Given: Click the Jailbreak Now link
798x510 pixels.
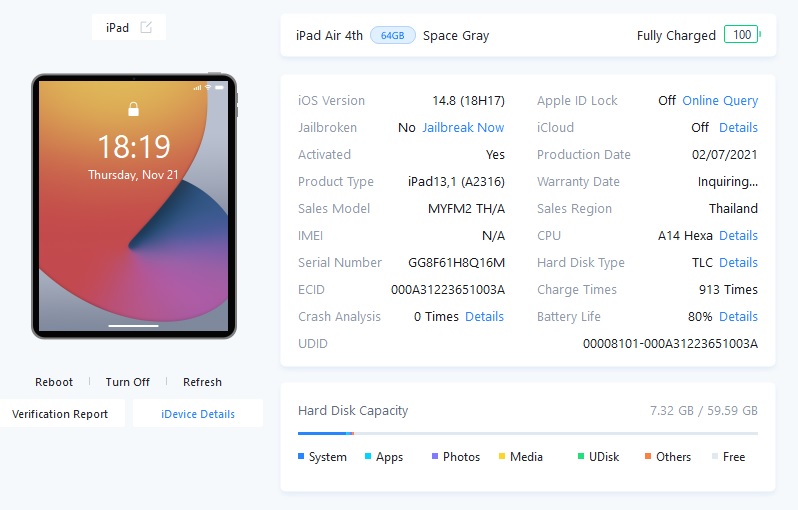Looking at the screenshot, I should tap(463, 127).
